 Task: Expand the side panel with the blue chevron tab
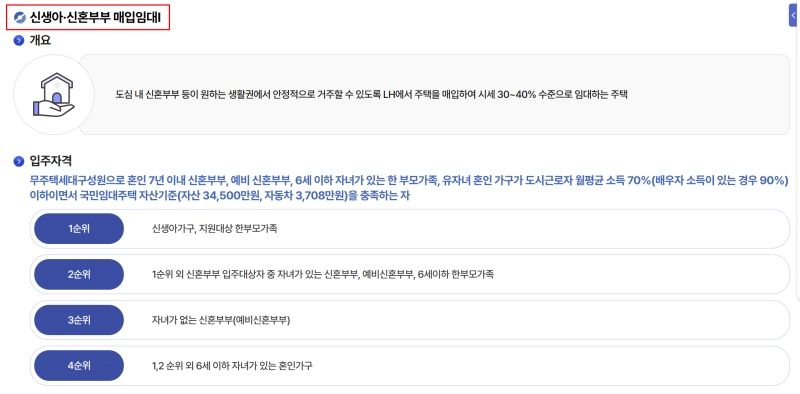[x=794, y=16]
